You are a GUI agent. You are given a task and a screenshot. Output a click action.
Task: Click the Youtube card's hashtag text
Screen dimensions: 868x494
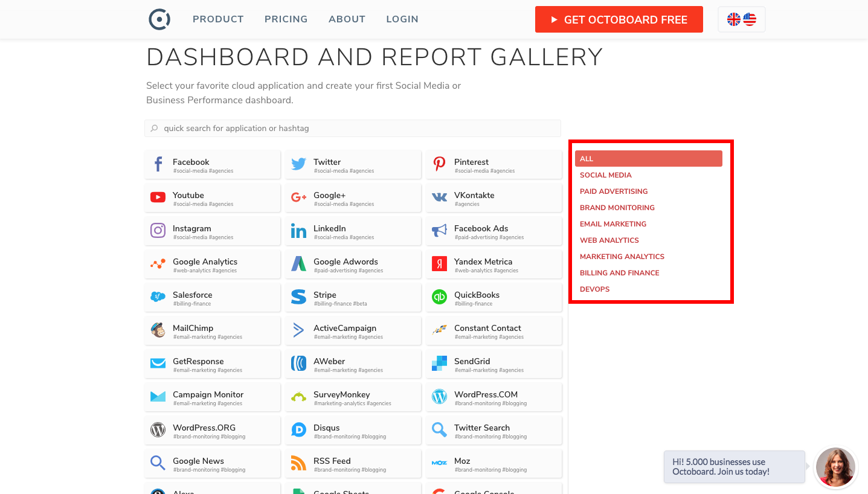203,204
